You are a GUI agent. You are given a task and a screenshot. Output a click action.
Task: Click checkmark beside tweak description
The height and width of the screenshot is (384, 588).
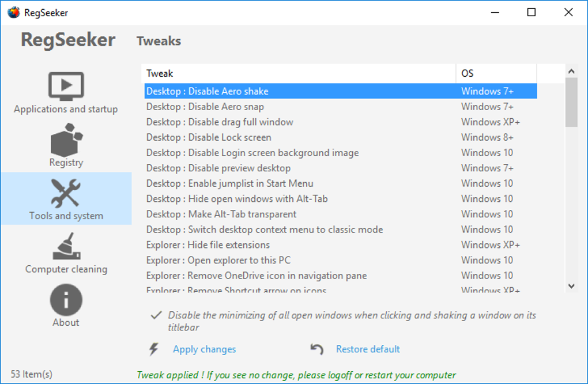(156, 315)
